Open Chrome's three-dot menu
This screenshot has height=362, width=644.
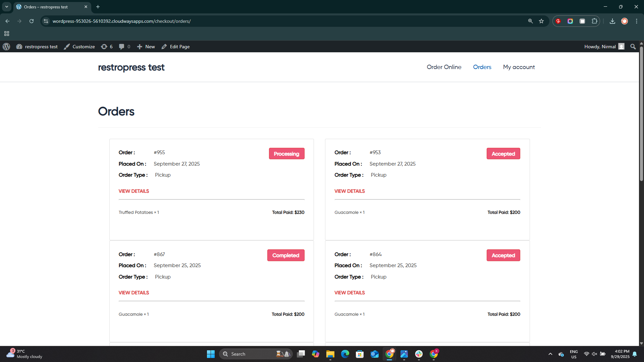pyautogui.click(x=637, y=21)
